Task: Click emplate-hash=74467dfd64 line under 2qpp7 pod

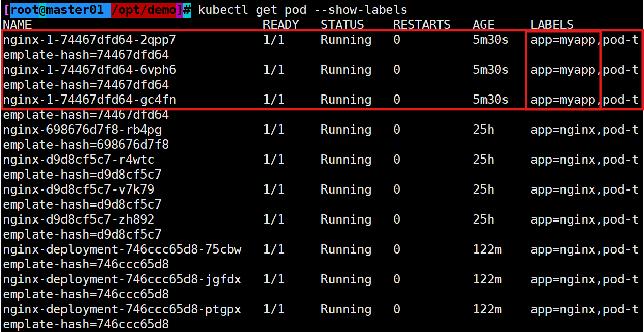Action: coord(86,55)
